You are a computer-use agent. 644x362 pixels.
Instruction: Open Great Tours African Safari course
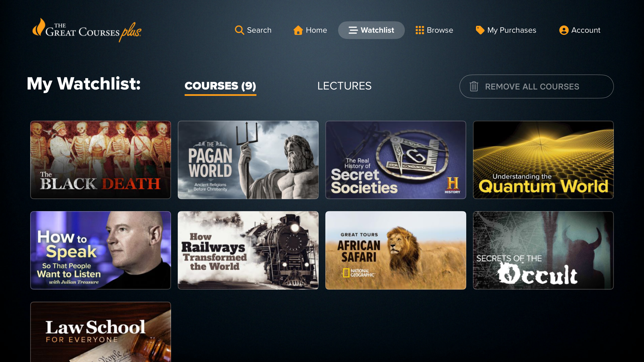[x=396, y=250]
